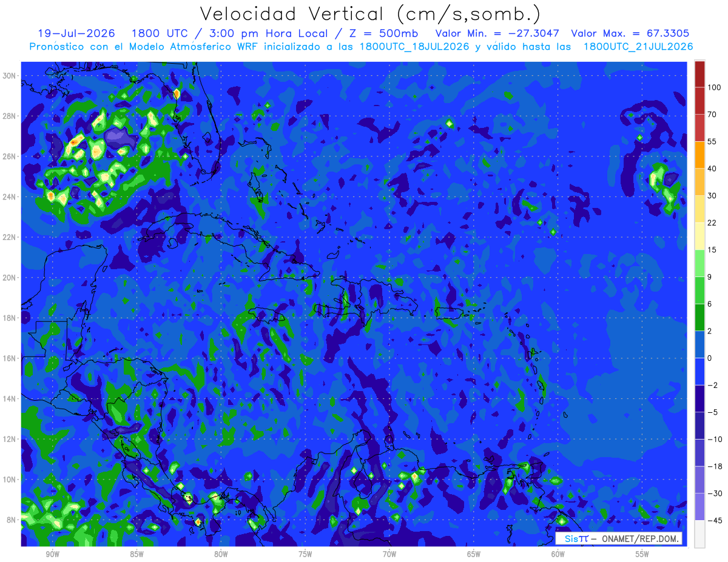
Task: Click the 85W longitude axis label
Action: coord(136,554)
